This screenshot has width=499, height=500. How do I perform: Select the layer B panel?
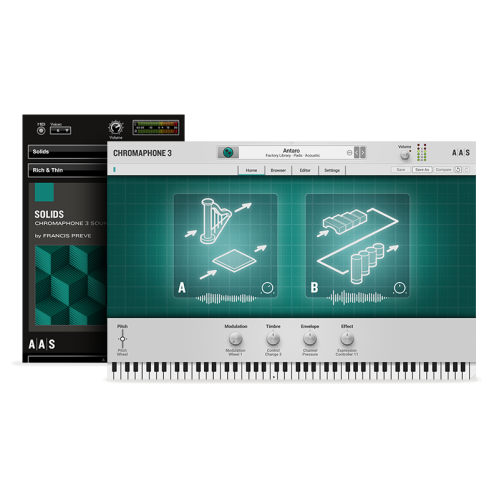[x=357, y=246]
